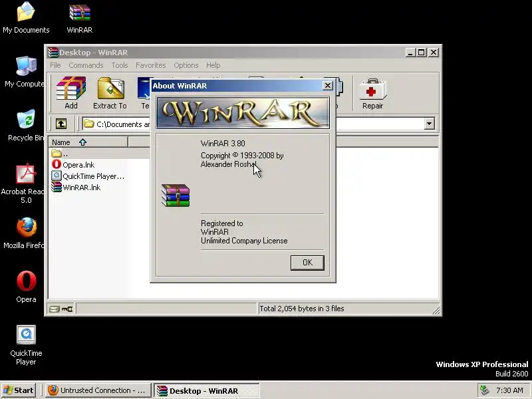Click the Recycle Bin desktop icon
The height and width of the screenshot is (399, 532).
pos(25,126)
